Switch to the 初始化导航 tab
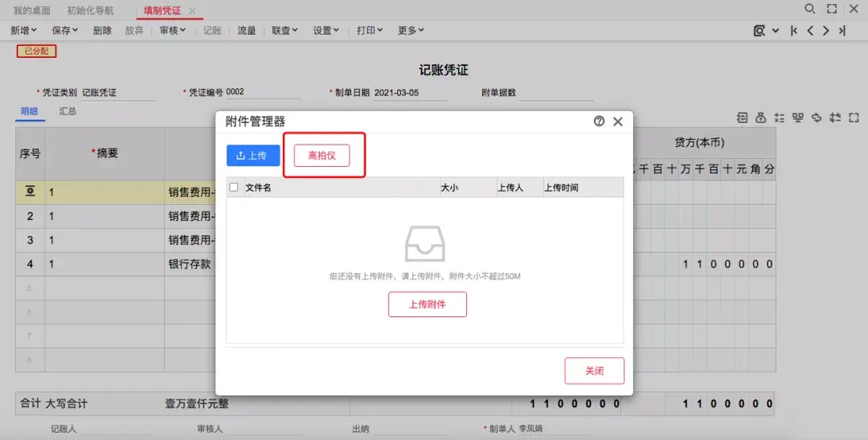The height and width of the screenshot is (440, 868). 90,10
